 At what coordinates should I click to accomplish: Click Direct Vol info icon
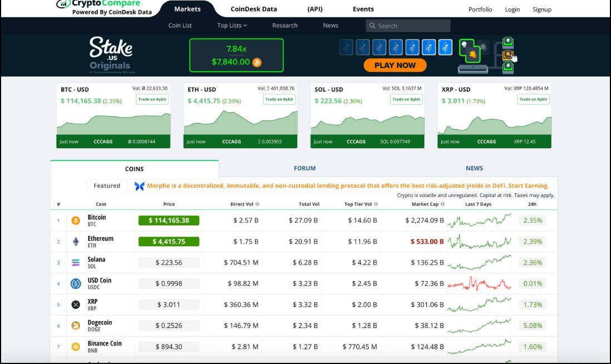[257, 204]
